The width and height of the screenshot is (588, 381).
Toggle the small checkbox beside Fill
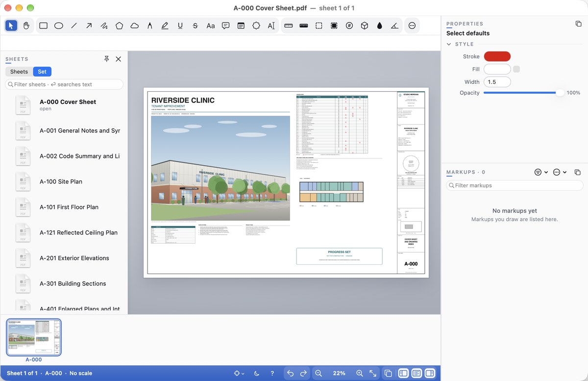pos(516,69)
